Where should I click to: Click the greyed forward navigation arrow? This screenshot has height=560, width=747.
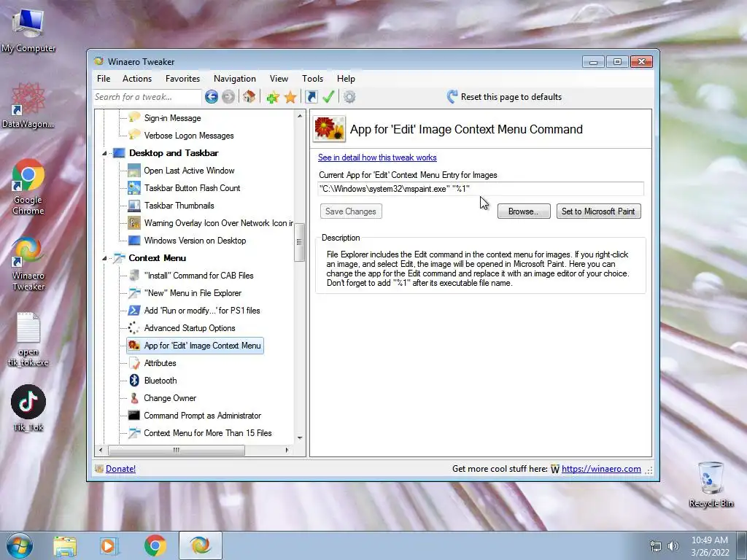228,97
